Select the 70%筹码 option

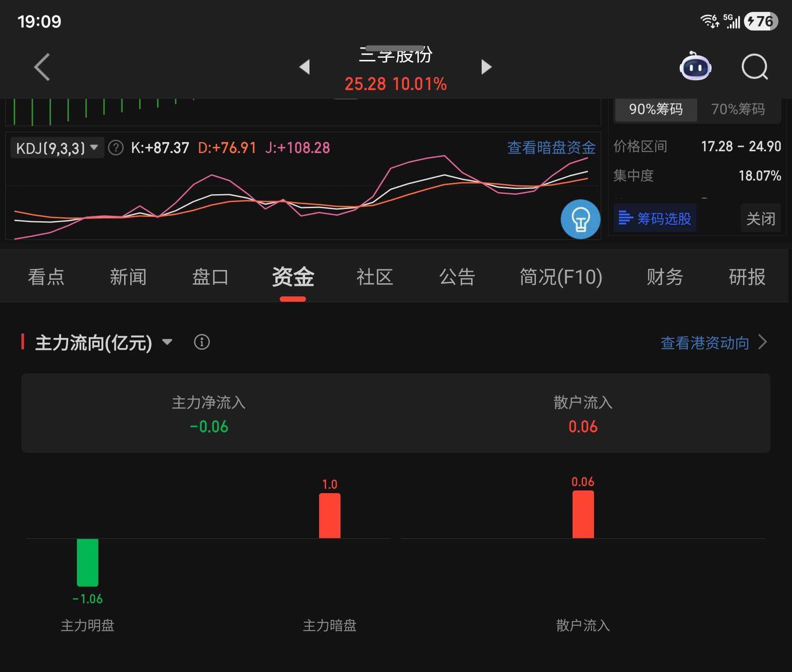(738, 109)
